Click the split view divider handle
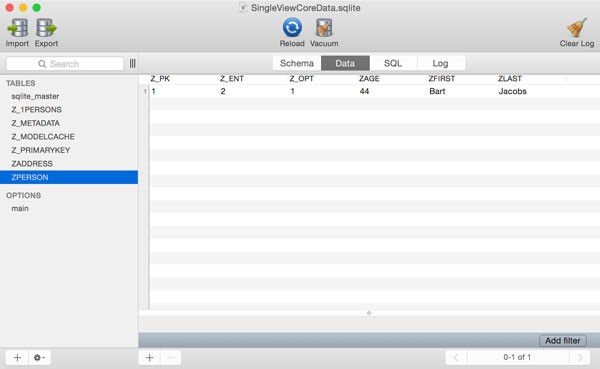 tap(369, 313)
